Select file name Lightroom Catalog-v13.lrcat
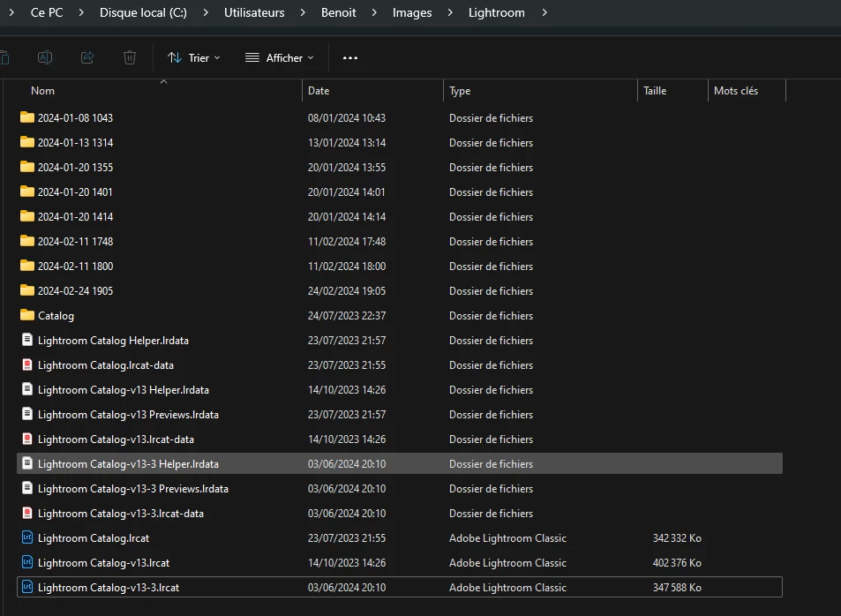Viewport: 841px width, 616px height. click(103, 563)
